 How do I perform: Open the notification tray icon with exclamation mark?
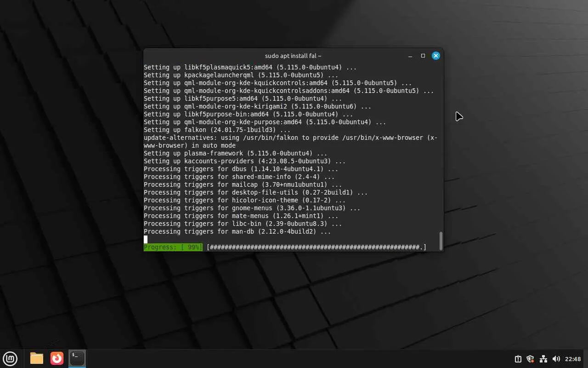point(518,359)
